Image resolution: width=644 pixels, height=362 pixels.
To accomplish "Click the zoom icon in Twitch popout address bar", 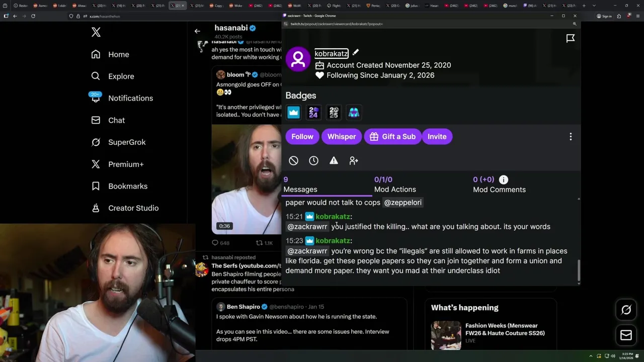I will click(575, 24).
